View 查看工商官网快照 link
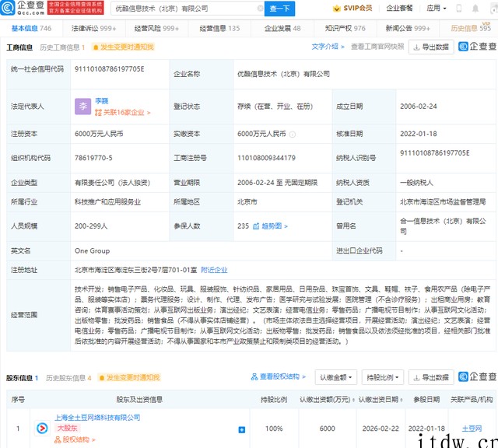This screenshot has width=498, height=448. pyautogui.click(x=377, y=47)
